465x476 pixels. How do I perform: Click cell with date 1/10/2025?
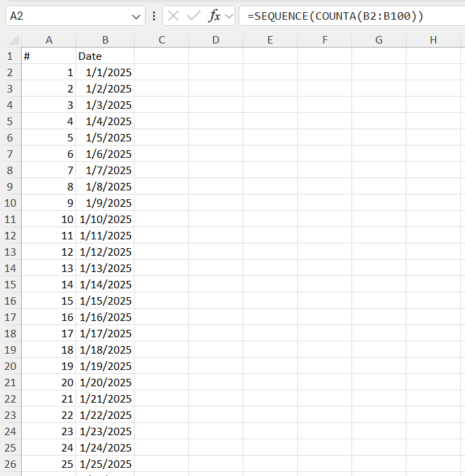point(105,219)
